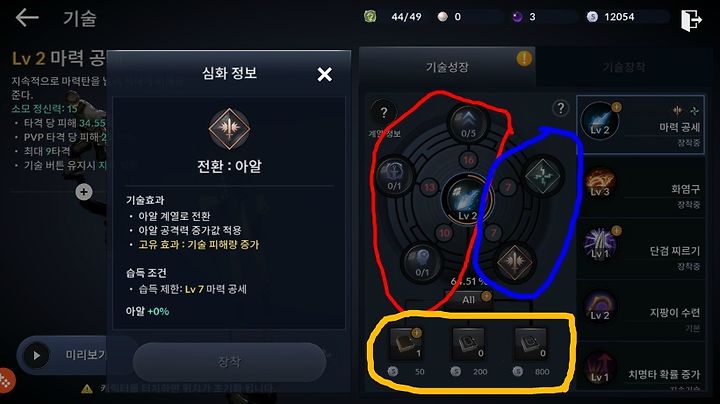Select the 화염구 Lv 3 skill
The height and width of the screenshot is (404, 720).
[x=641, y=187]
